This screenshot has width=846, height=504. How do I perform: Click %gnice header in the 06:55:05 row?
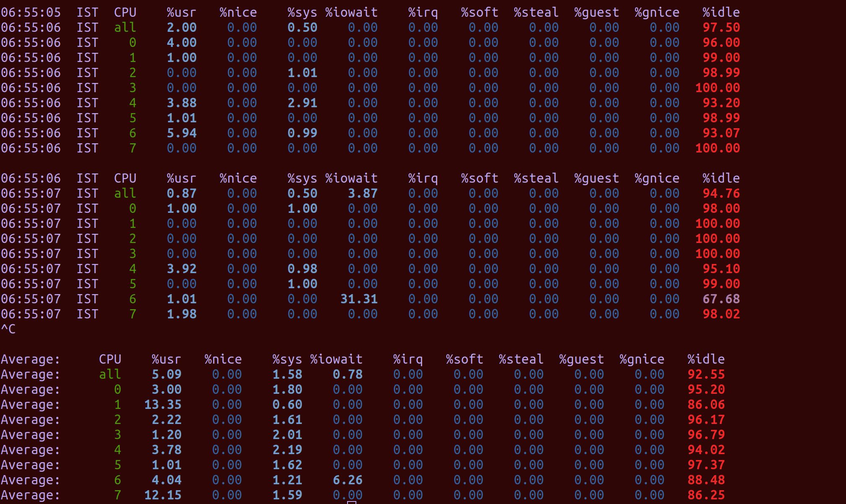tap(657, 13)
